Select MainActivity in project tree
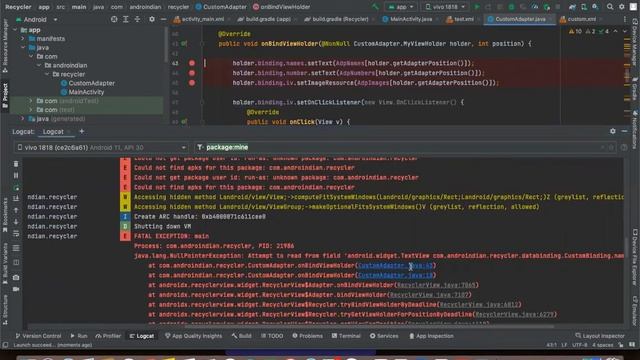 82,92
